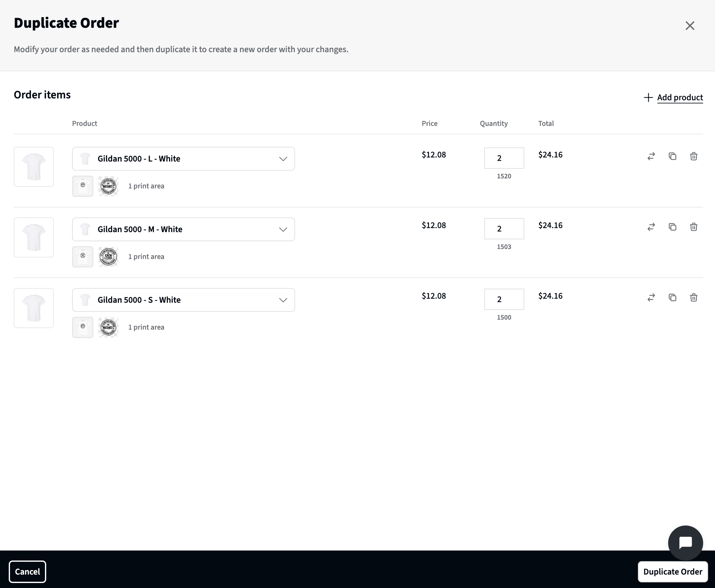Delete the Gildan 5000 - S - White item
Screen dimensions: 715x588
pos(694,297)
